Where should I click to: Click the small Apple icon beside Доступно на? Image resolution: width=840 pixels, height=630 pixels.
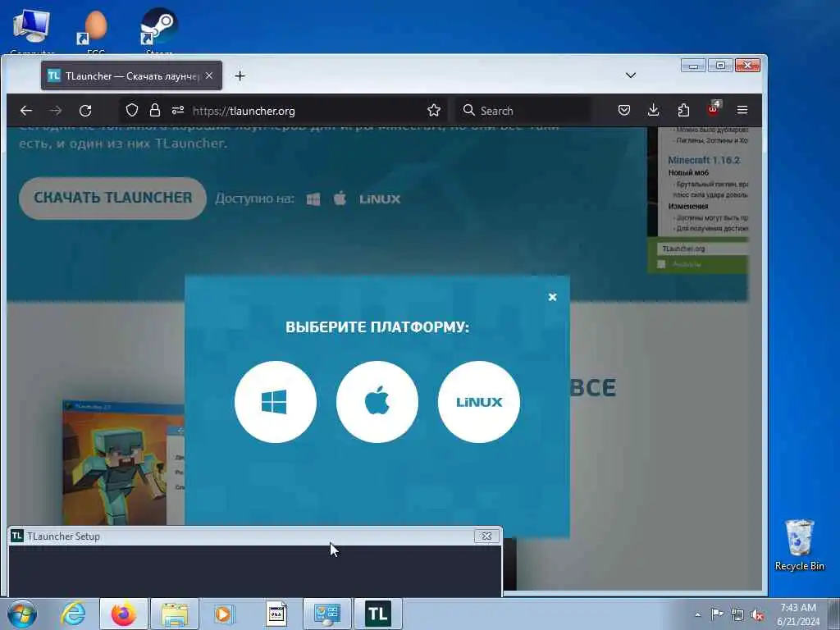point(340,199)
